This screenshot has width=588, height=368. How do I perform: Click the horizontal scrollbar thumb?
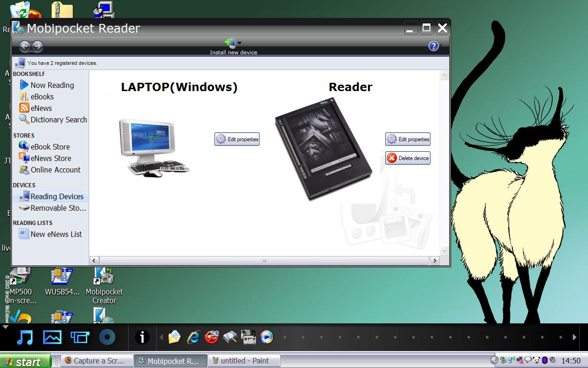tap(264, 261)
